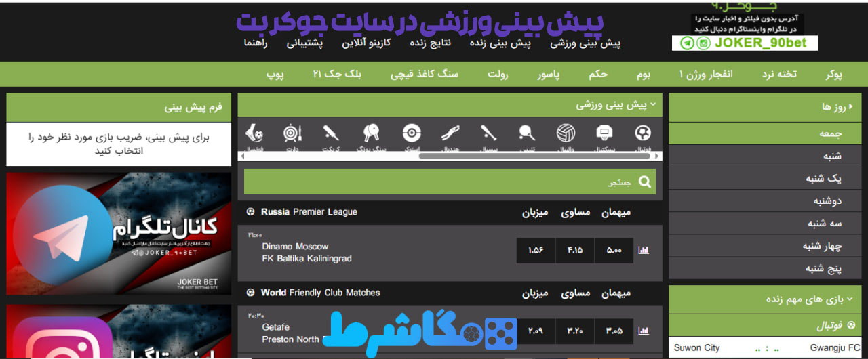Select شنبه (Saturday) in days list
Image resolution: width=868 pixels, height=359 pixels.
pos(765,156)
